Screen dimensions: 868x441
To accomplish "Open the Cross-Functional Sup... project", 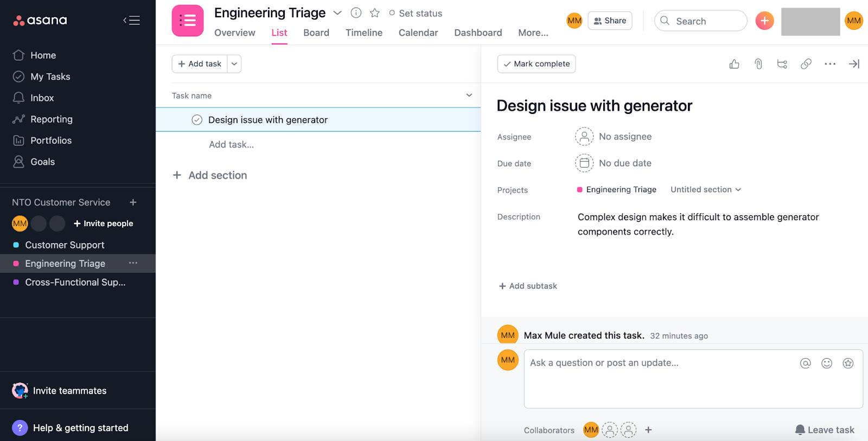I will point(75,282).
